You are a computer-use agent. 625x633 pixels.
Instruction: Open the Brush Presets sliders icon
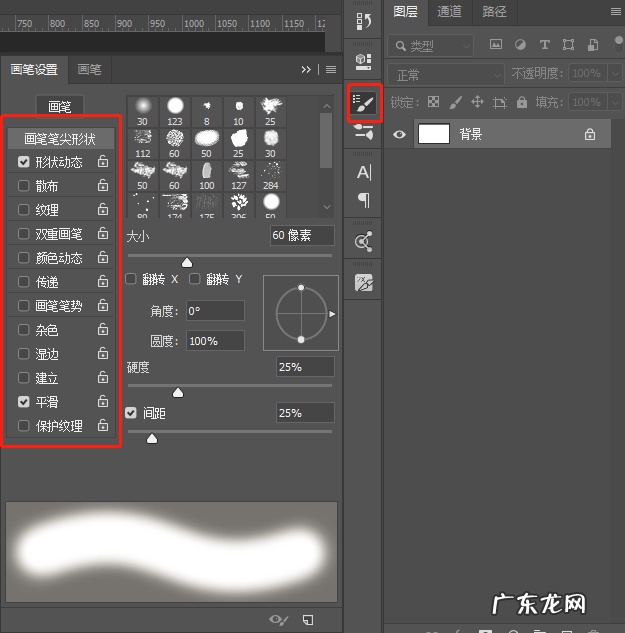(363, 132)
